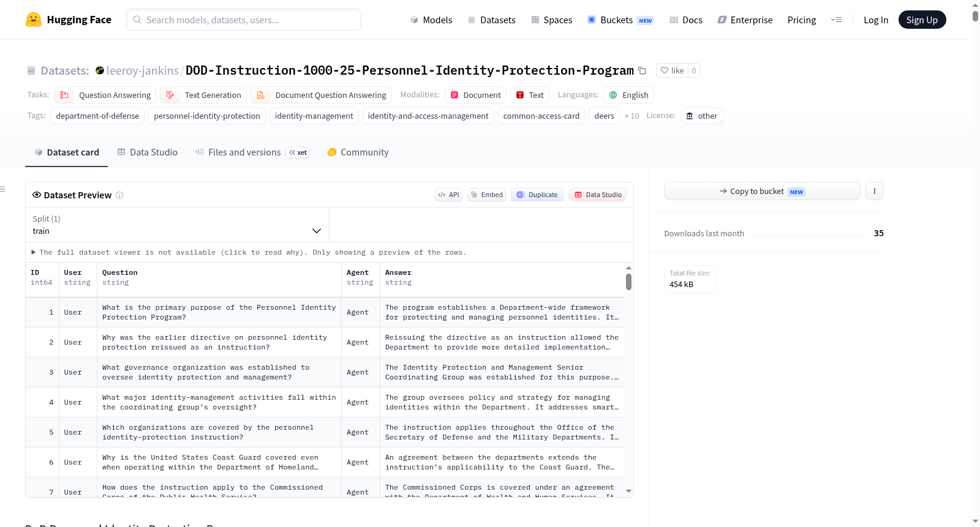Screen dimensions: 980x527
Task: Open Enterprise in the top navigation
Action: pyautogui.click(x=745, y=20)
